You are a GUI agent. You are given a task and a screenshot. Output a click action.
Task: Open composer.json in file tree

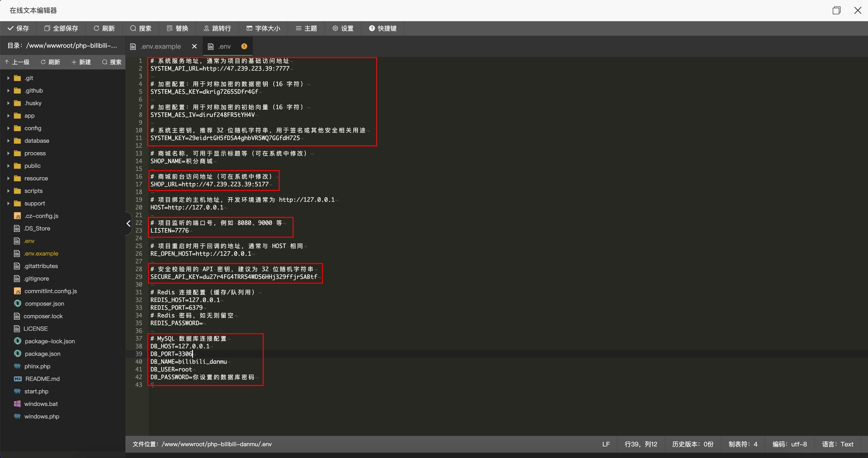[44, 303]
